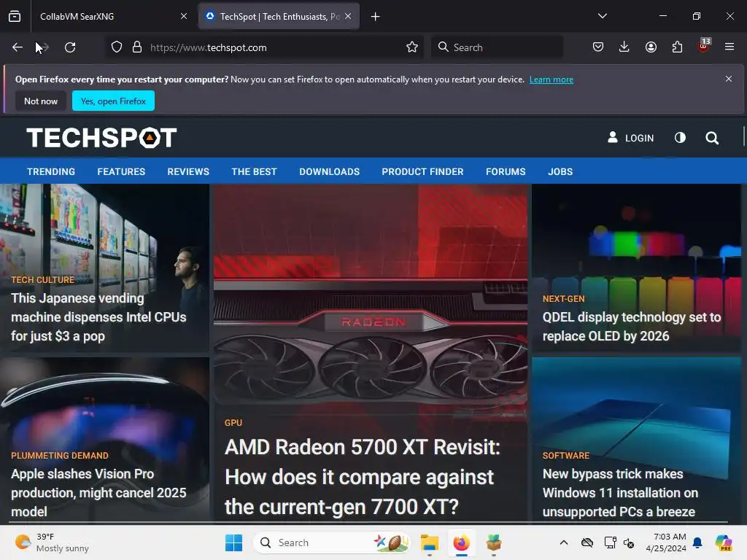747x560 pixels.
Task: Toggle TechSpot dark/light theme
Action: click(681, 138)
